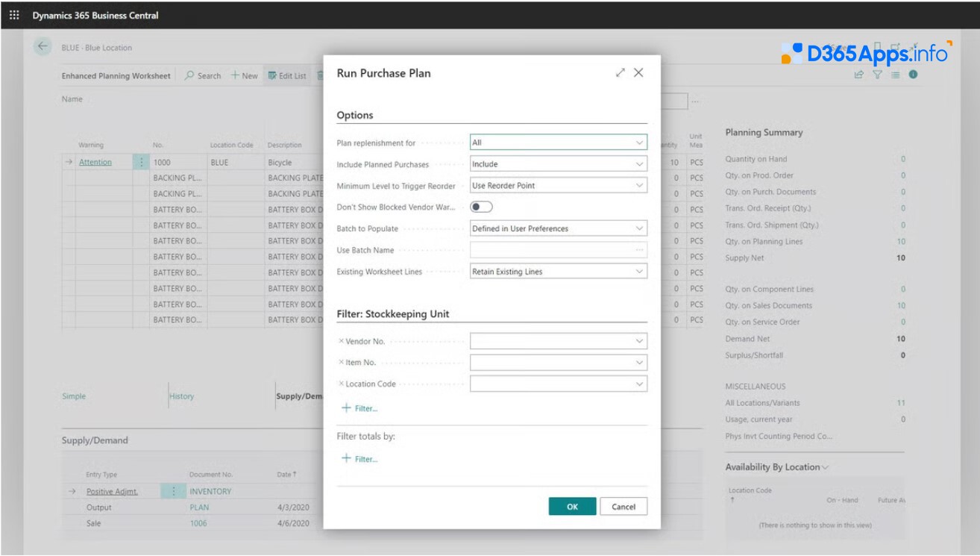Remove the Location Code filter
This screenshot has width=980, height=556.
pos(341,384)
